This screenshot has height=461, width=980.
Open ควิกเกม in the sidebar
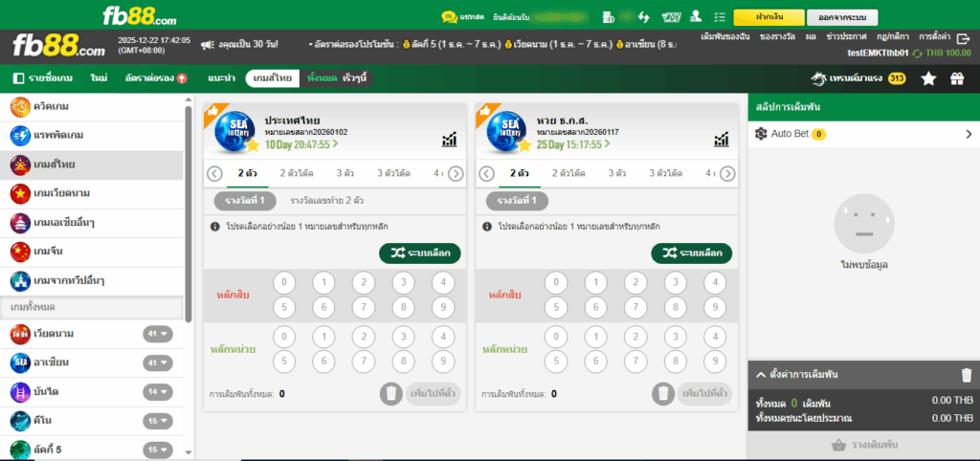coord(92,107)
